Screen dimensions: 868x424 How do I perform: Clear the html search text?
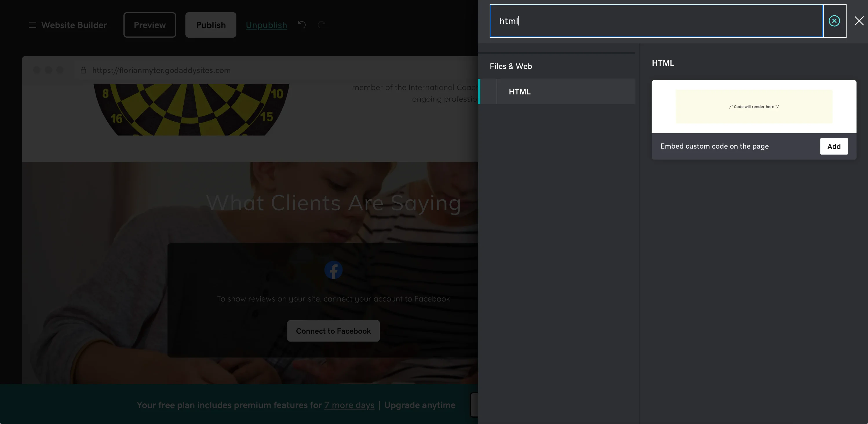click(x=834, y=21)
